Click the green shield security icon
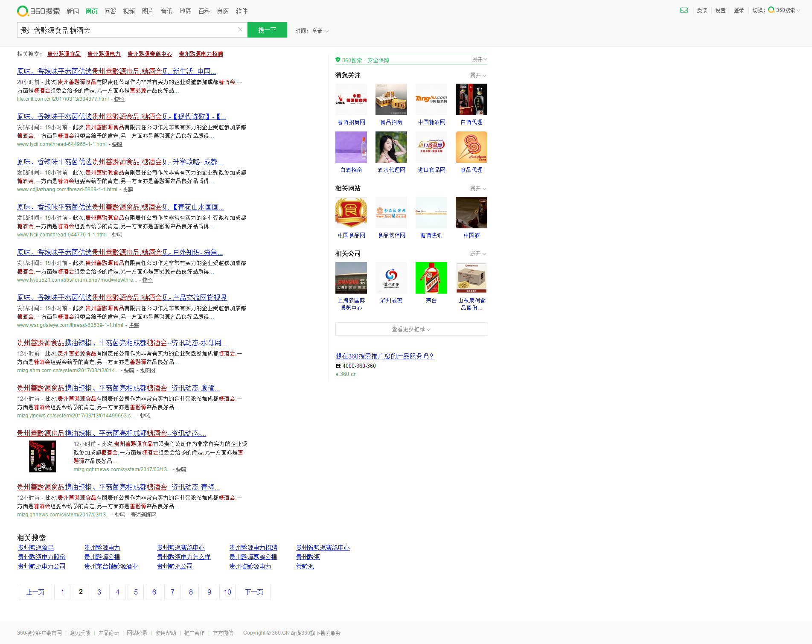Image resolution: width=812 pixels, height=644 pixels. click(338, 60)
